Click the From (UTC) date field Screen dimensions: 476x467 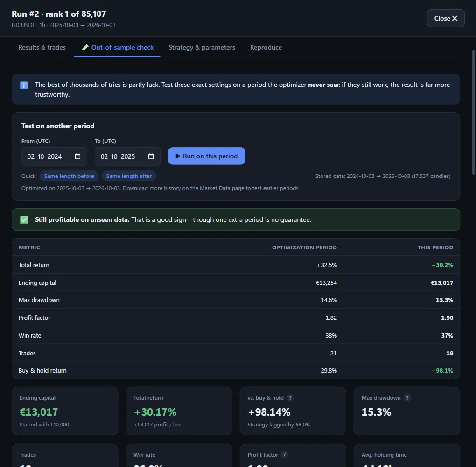[x=54, y=156]
